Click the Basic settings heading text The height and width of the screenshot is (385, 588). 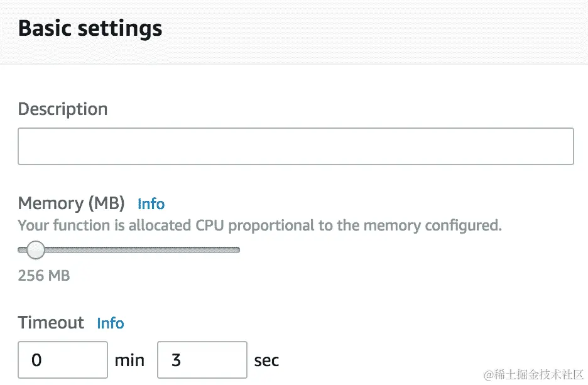click(x=90, y=28)
